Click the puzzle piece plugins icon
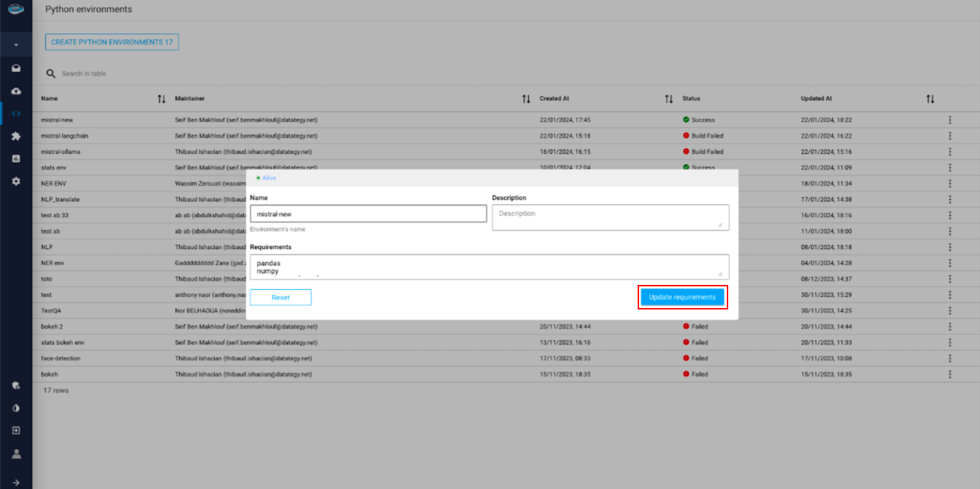980x489 pixels. 16,136
